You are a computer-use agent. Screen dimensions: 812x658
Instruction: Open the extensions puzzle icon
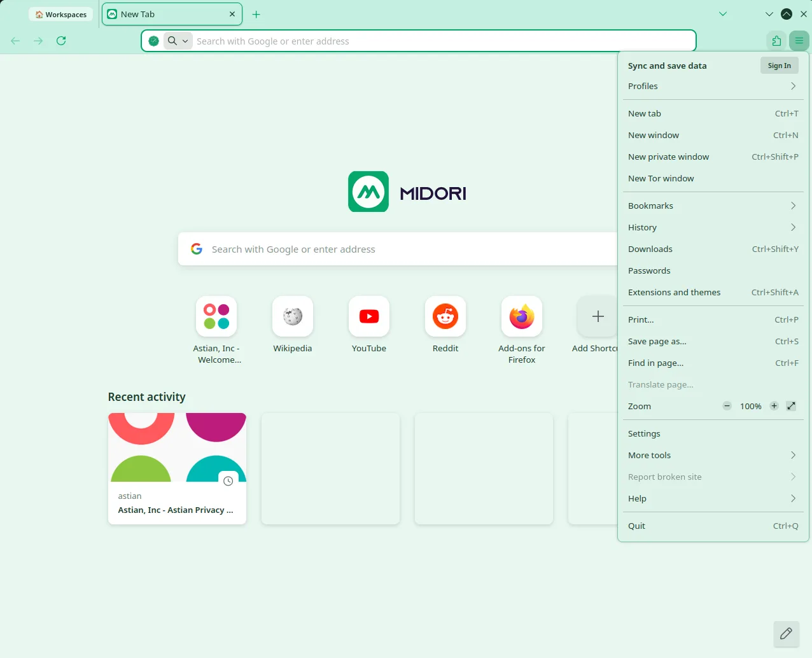click(776, 41)
